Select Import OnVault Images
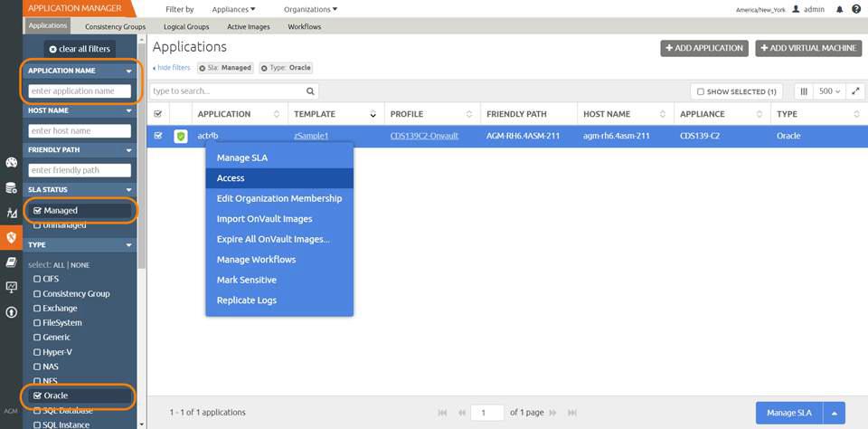This screenshot has height=429, width=868. 279,219
